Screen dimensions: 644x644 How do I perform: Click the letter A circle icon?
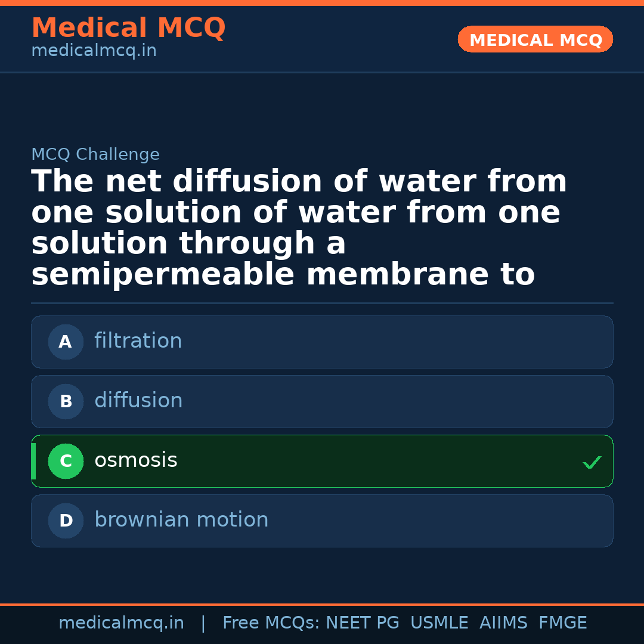(66, 342)
